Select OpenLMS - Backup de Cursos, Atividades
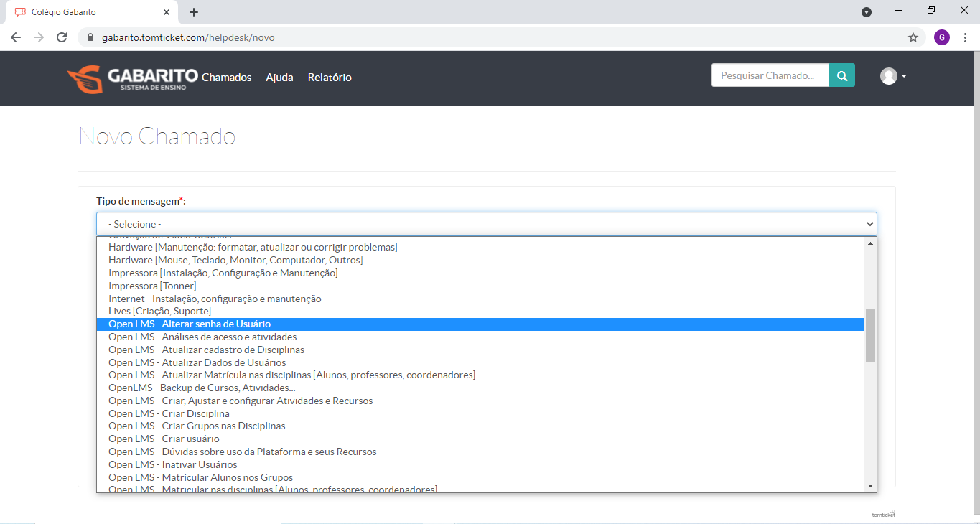This screenshot has width=980, height=524. [x=480, y=388]
